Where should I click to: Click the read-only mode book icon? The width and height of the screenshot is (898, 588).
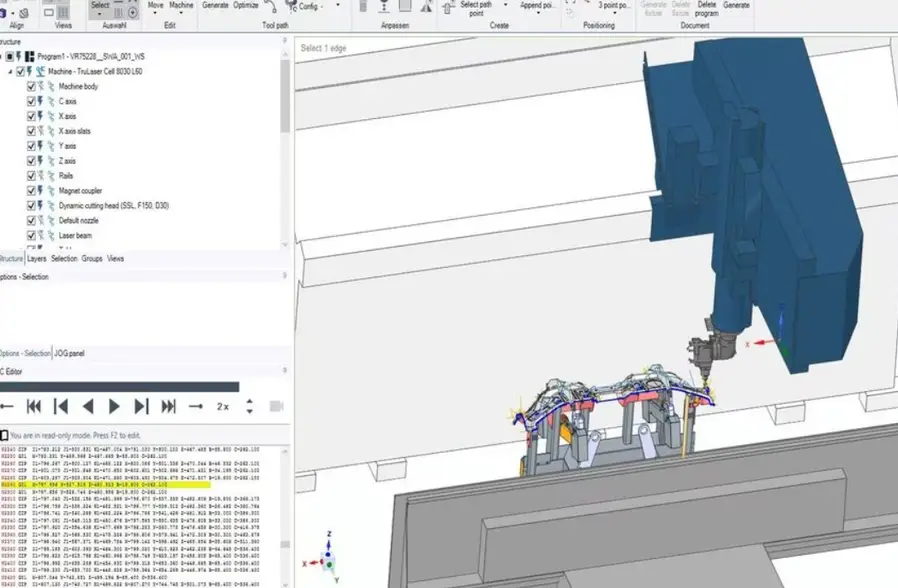point(4,435)
